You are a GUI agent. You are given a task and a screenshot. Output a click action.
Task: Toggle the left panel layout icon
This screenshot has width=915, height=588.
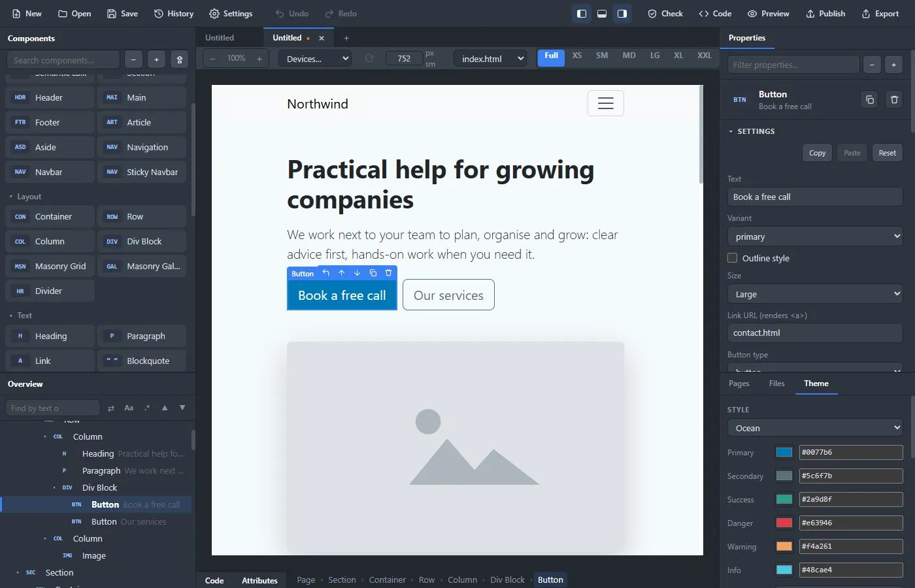pyautogui.click(x=581, y=14)
